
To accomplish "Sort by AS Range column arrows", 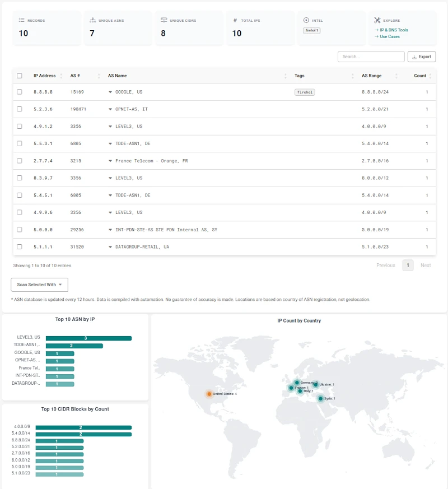I will coord(396,76).
